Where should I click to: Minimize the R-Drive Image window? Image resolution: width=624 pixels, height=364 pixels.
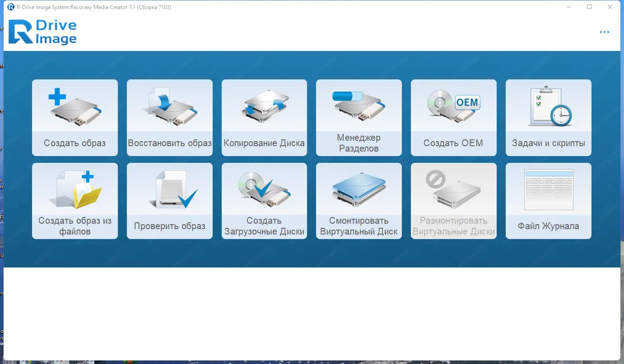(568, 7)
